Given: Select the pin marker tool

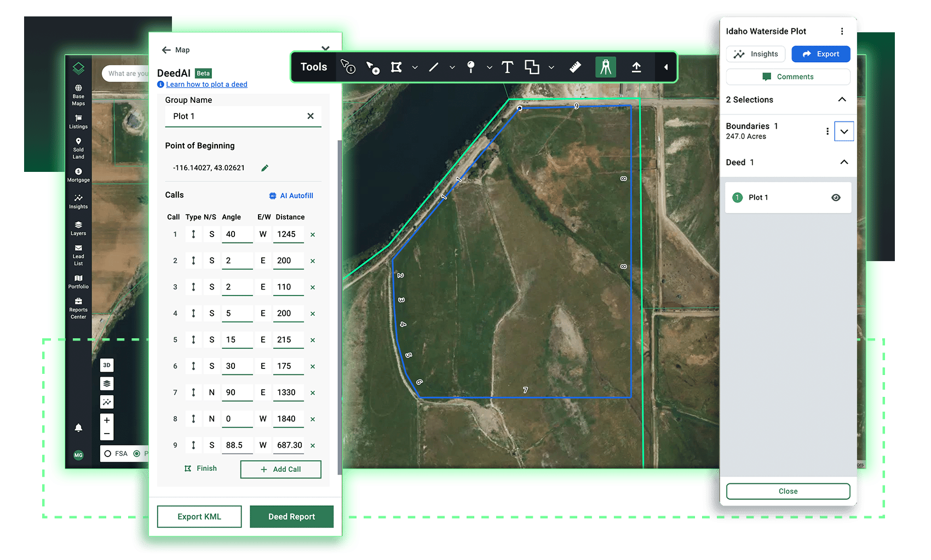Looking at the screenshot, I should coord(470,67).
